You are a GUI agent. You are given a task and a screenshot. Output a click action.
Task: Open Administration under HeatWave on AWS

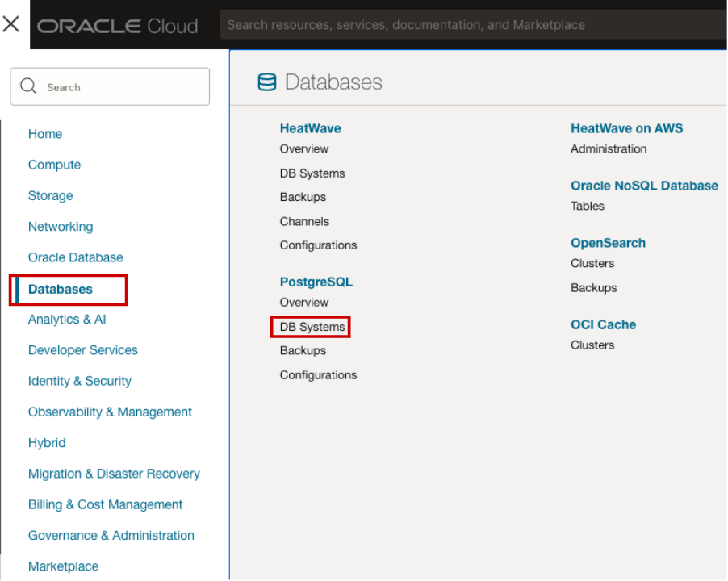point(609,149)
